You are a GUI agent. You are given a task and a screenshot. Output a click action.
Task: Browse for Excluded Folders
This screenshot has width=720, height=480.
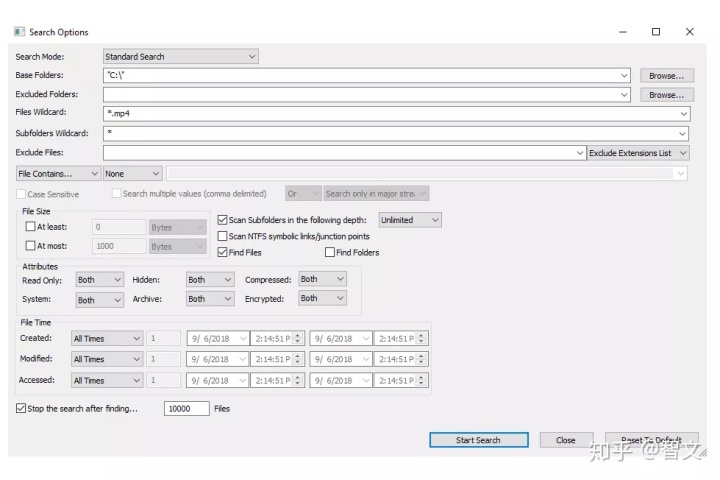click(666, 95)
